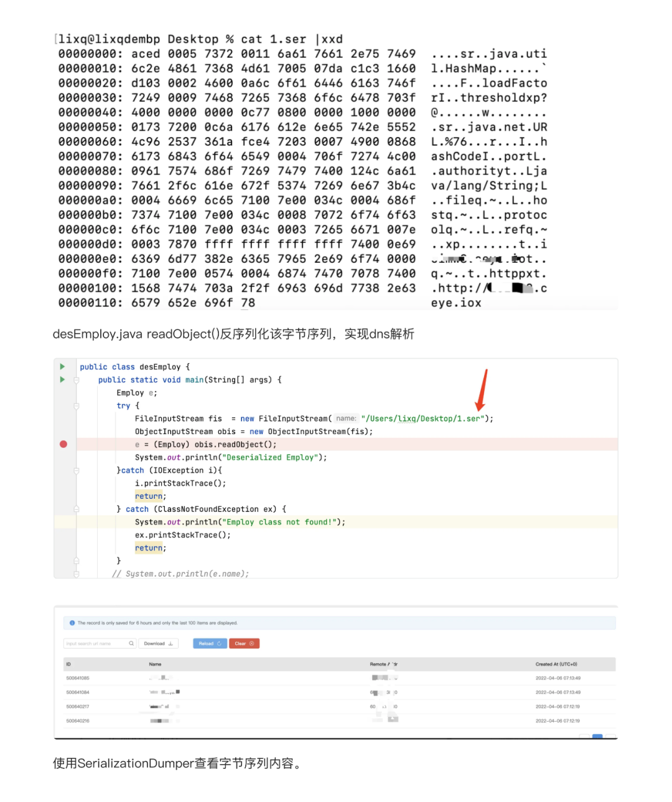Click the Name column header
Screen dimensions: 672x802
(x=155, y=664)
